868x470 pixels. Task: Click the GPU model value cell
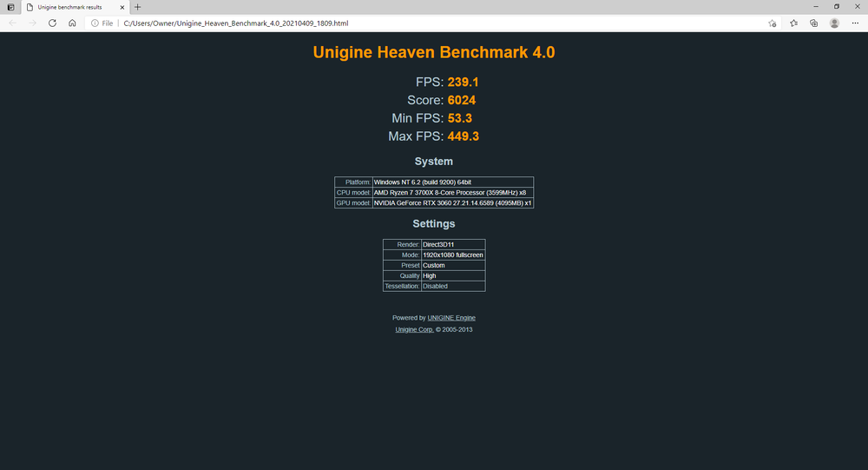point(452,203)
